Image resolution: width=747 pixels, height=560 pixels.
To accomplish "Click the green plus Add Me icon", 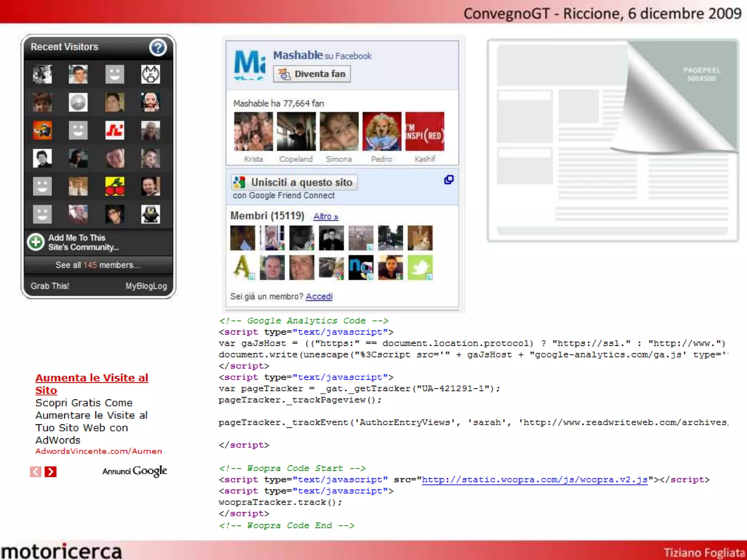I will (36, 242).
